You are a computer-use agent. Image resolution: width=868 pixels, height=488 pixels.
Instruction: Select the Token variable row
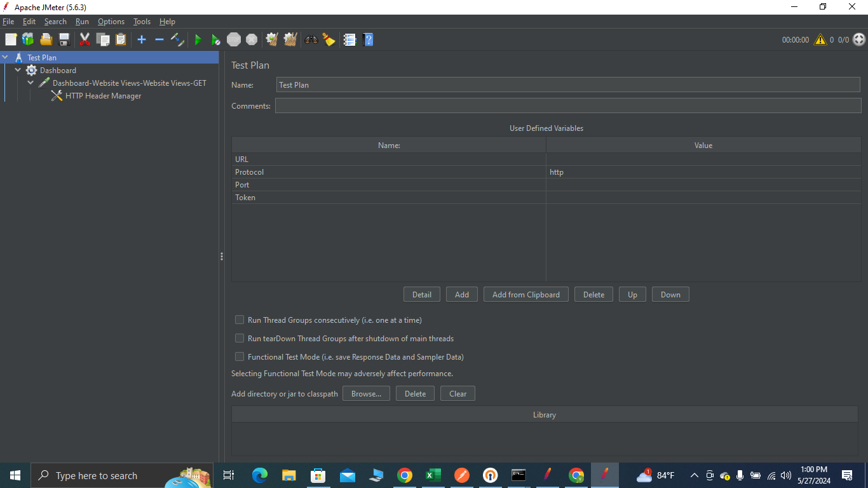coord(546,197)
